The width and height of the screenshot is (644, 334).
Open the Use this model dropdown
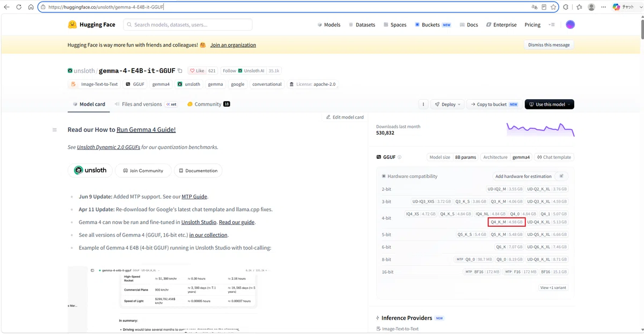(x=549, y=105)
